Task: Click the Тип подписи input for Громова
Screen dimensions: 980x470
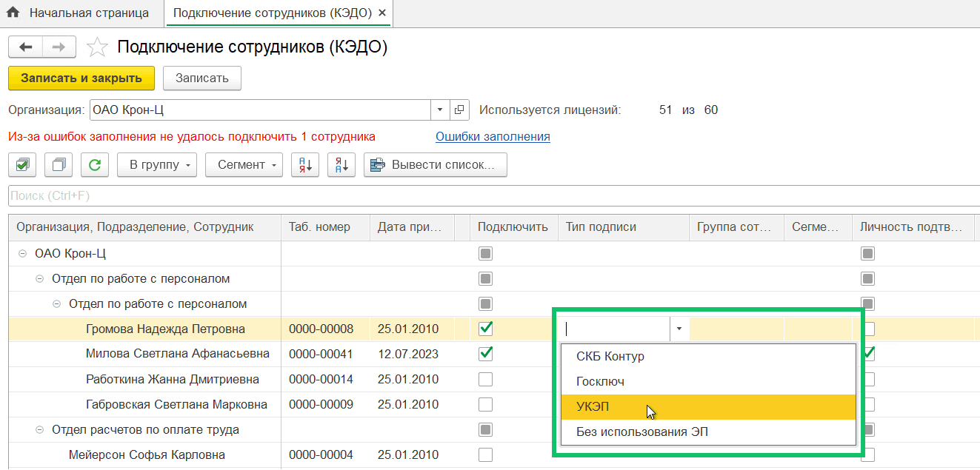Action: pos(616,328)
